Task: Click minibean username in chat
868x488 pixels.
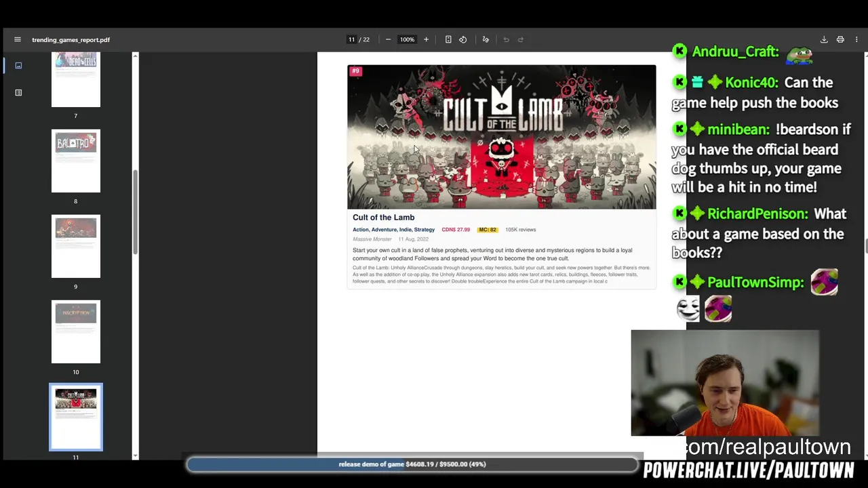Action: 738,129
